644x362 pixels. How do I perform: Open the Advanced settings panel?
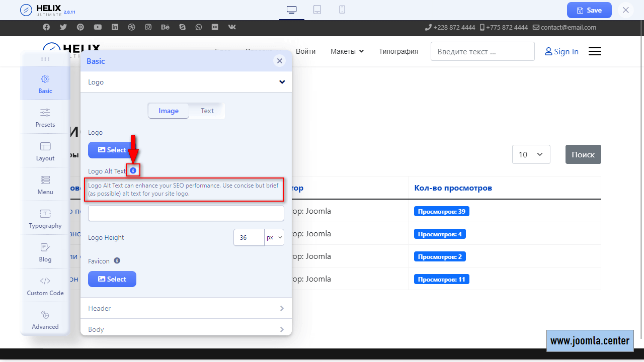coord(45,320)
